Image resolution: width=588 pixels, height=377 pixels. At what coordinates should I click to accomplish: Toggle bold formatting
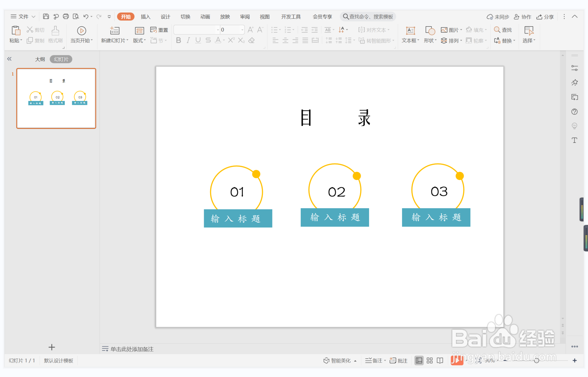point(178,40)
